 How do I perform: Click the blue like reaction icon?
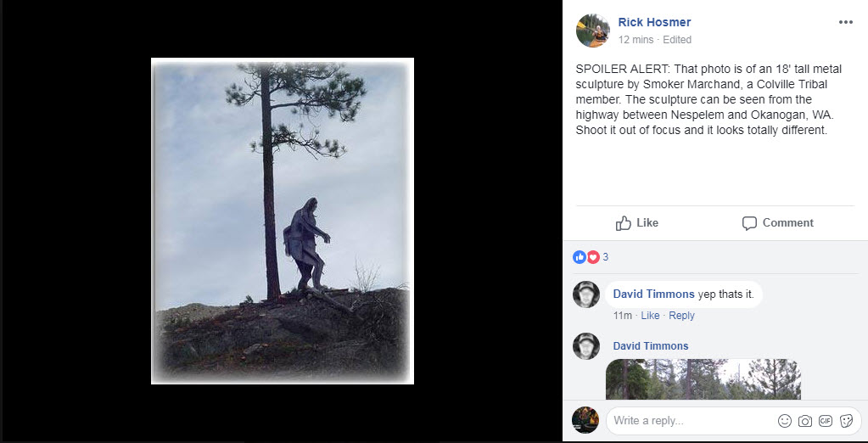click(x=580, y=257)
